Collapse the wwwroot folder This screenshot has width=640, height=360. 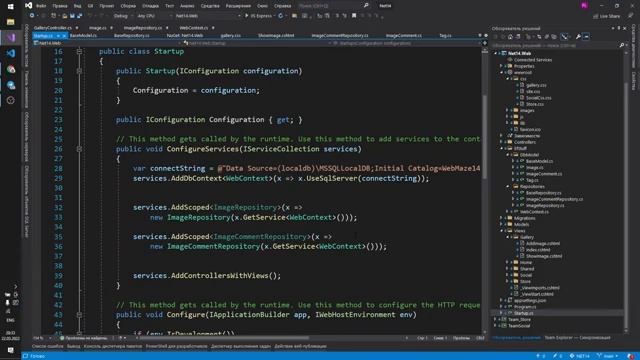[502, 72]
